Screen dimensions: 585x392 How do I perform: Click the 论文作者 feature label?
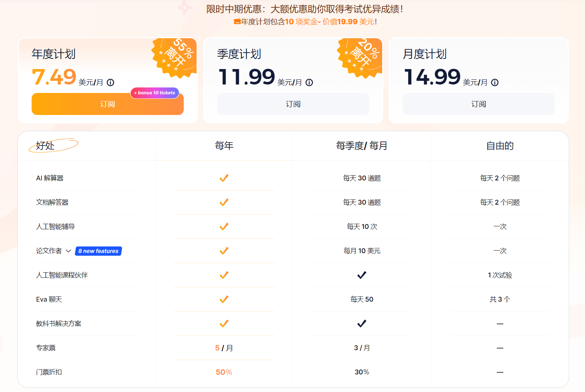tap(49, 251)
